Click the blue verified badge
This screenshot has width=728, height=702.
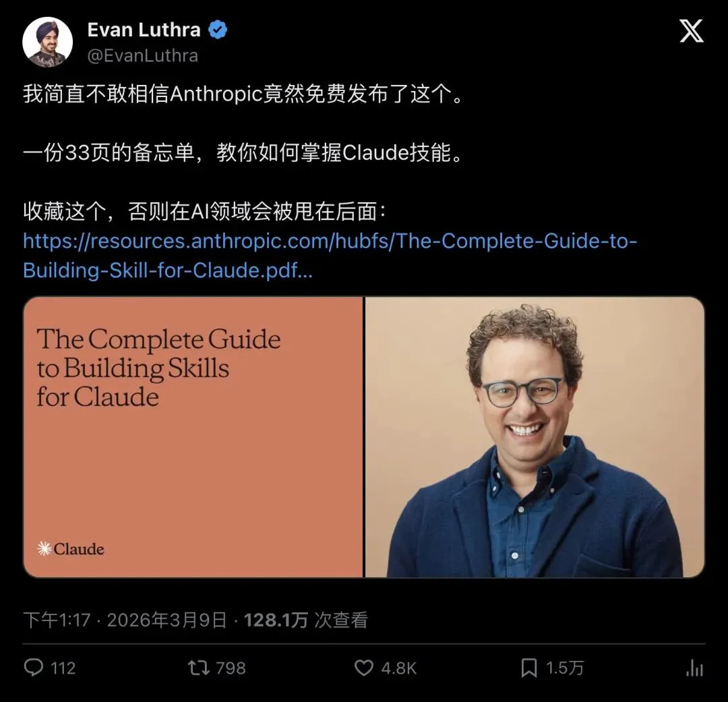(x=217, y=30)
